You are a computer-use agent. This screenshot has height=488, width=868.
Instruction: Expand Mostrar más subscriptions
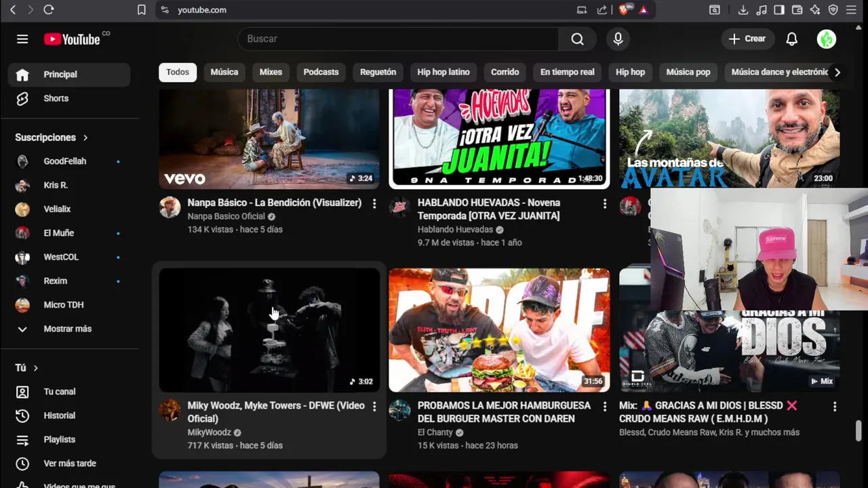(68, 329)
